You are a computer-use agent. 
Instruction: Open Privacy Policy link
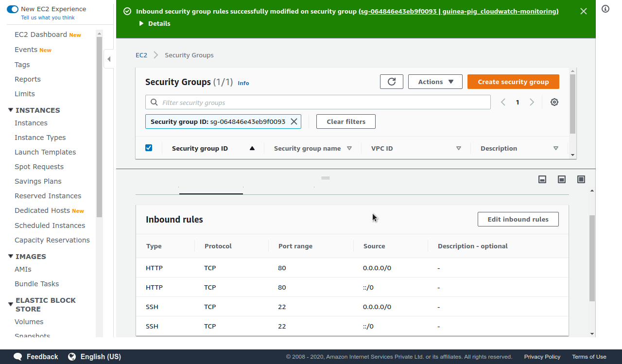[x=542, y=357]
